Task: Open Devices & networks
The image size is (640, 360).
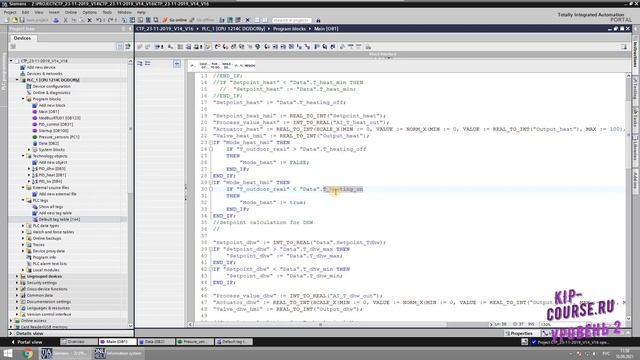Action: point(44,73)
